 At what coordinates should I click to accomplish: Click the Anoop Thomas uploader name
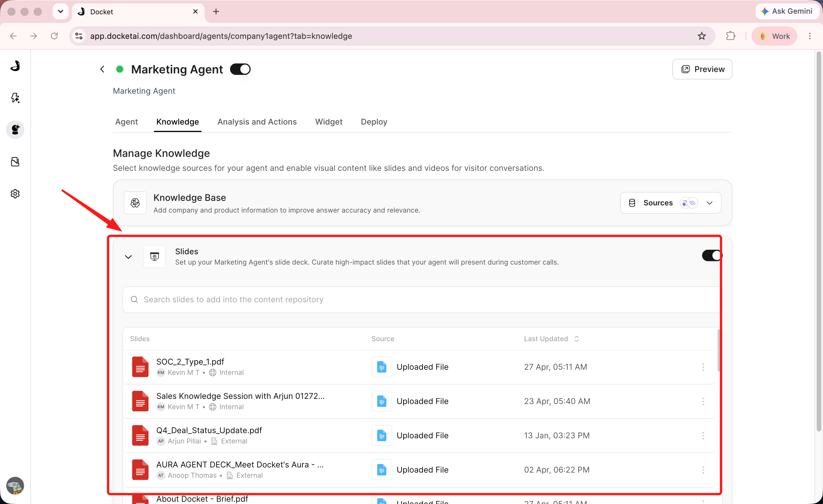tap(192, 475)
